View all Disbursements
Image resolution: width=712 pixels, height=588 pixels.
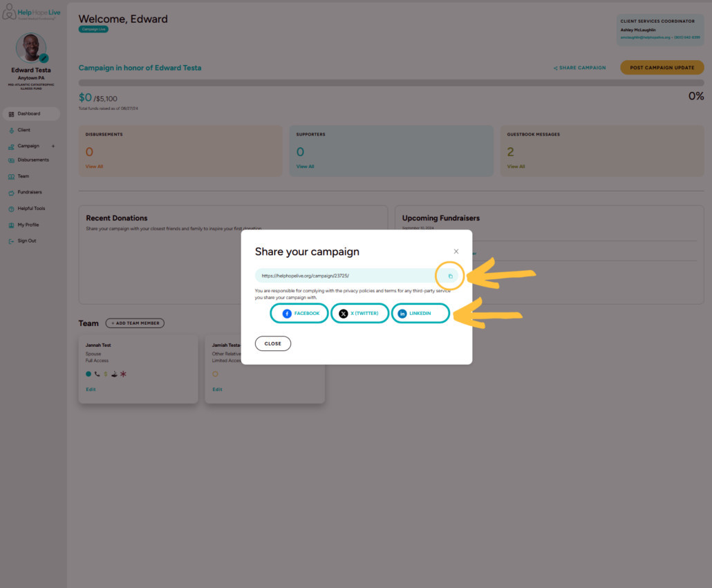point(95,167)
